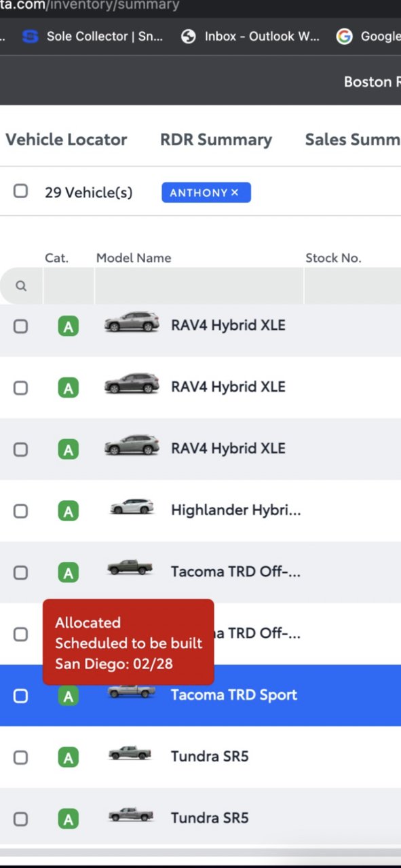This screenshot has width=401, height=868.
Task: Sort by Model Name column header
Action: coord(134,258)
